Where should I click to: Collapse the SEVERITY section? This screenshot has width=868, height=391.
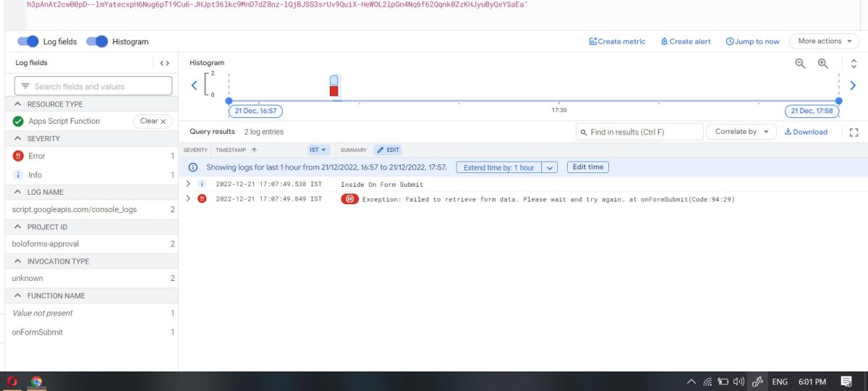[x=17, y=138]
